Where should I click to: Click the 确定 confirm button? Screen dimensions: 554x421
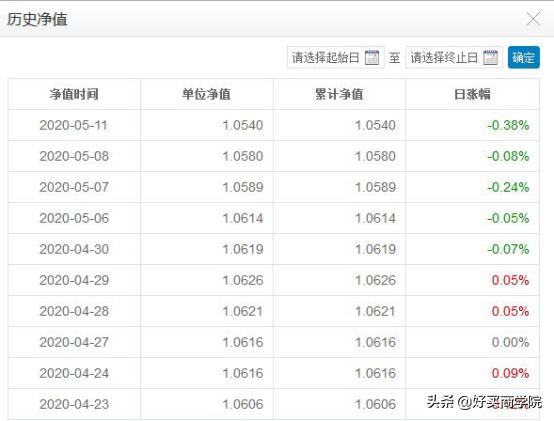[x=524, y=57]
